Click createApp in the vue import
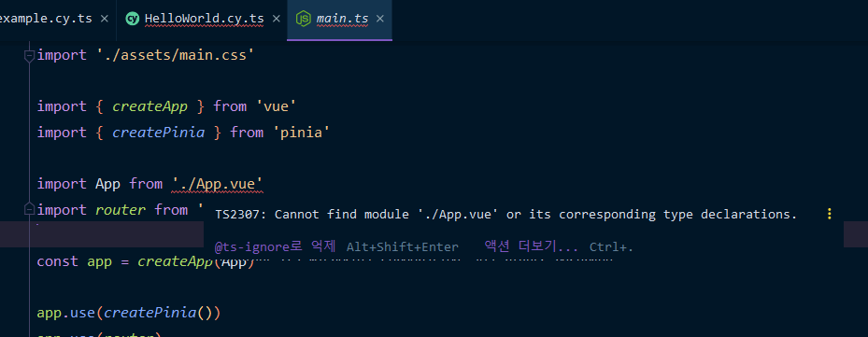 150,106
